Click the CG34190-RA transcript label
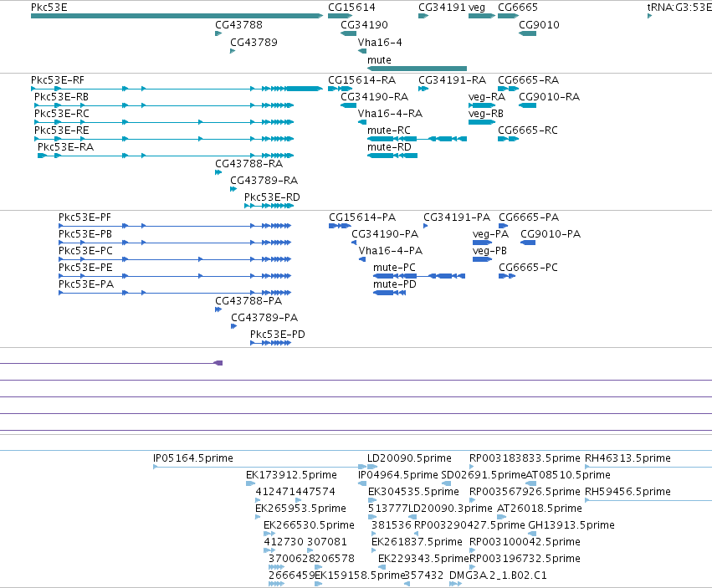The width and height of the screenshot is (712, 588). (375, 97)
